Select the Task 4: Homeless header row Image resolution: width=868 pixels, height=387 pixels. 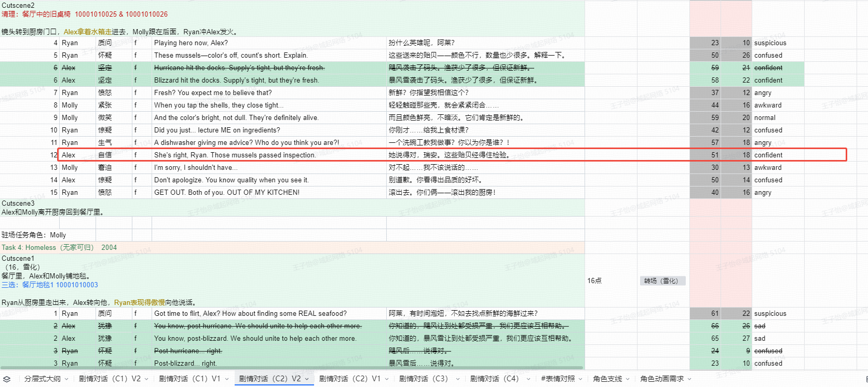[59, 248]
